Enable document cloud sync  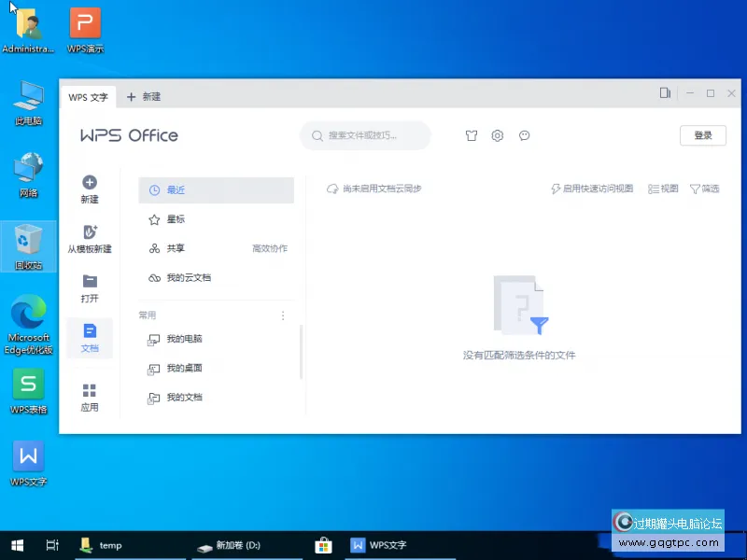tap(374, 189)
